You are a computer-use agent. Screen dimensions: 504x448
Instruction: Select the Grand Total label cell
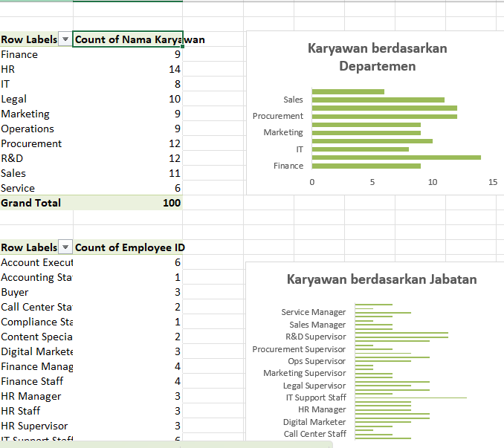30,203
